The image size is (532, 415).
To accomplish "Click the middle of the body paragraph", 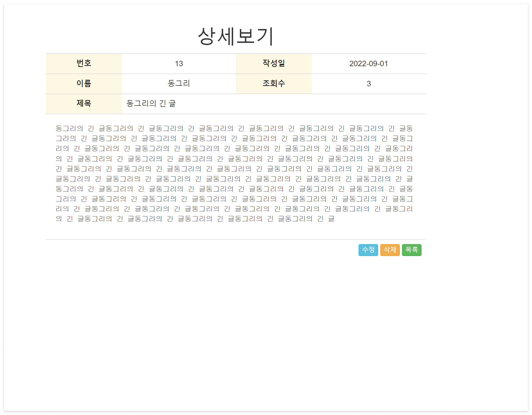I will (233, 174).
